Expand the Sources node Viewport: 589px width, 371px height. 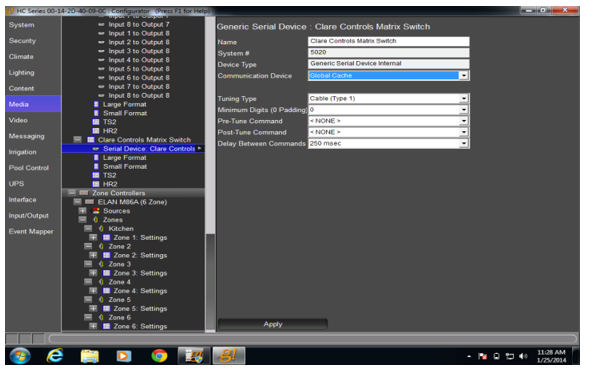83,211
